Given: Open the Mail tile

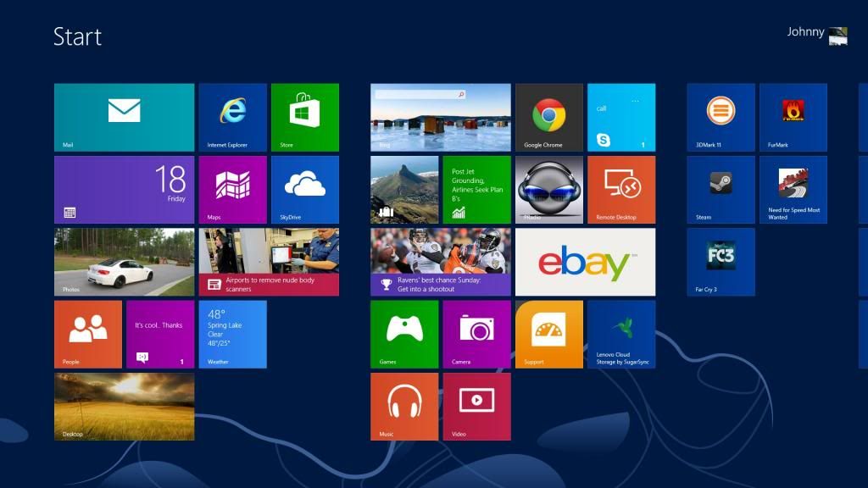Looking at the screenshot, I should [124, 117].
